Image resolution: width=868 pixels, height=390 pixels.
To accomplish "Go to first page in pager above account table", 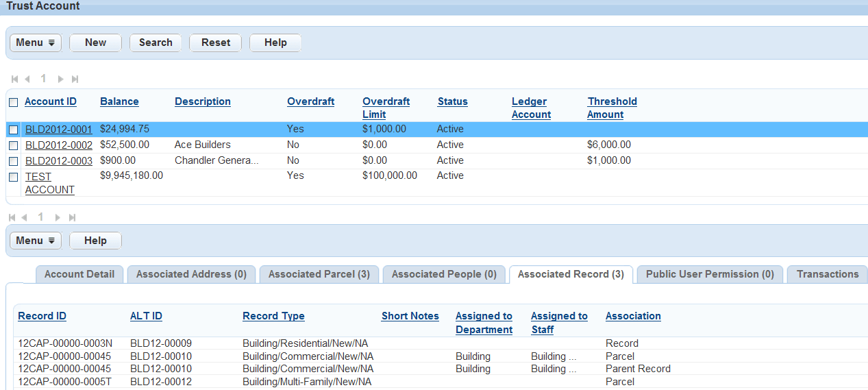I will click(14, 80).
